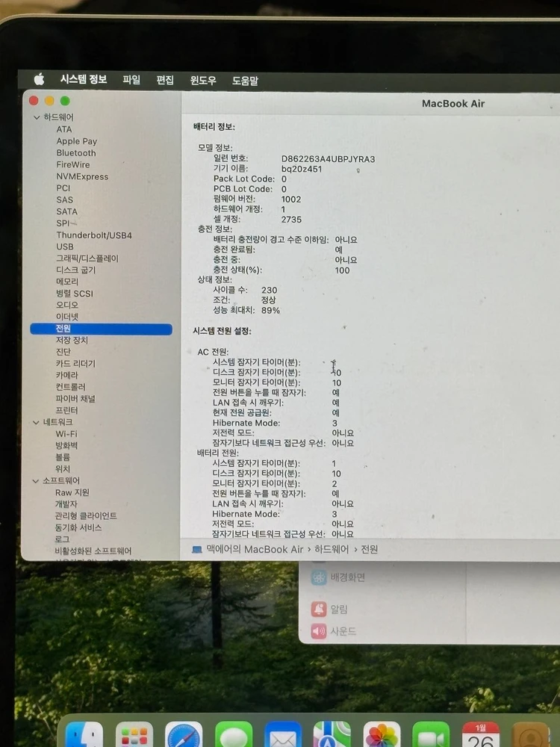Viewport: 560px width, 747px height.
Task: Select 카드 리더기 in the sidebar
Action: pos(75,364)
